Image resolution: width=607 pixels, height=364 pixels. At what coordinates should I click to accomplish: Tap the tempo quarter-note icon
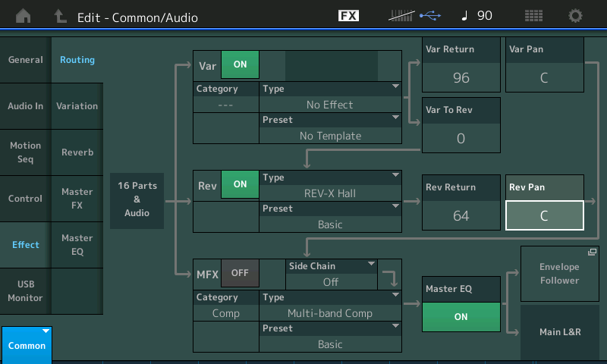pyautogui.click(x=465, y=16)
